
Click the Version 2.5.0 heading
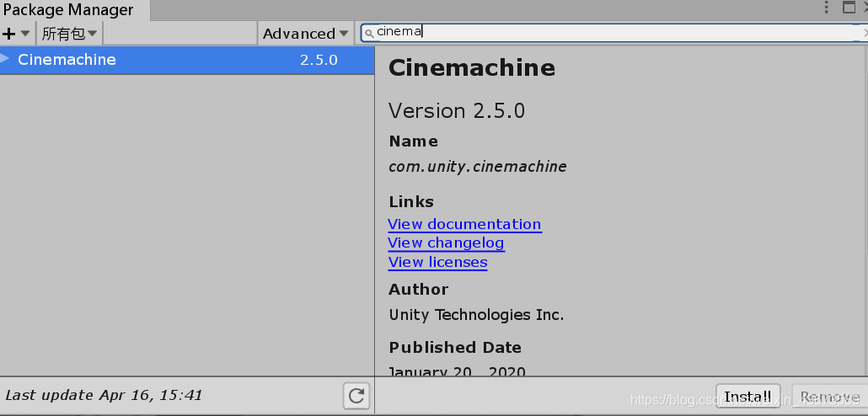(457, 110)
